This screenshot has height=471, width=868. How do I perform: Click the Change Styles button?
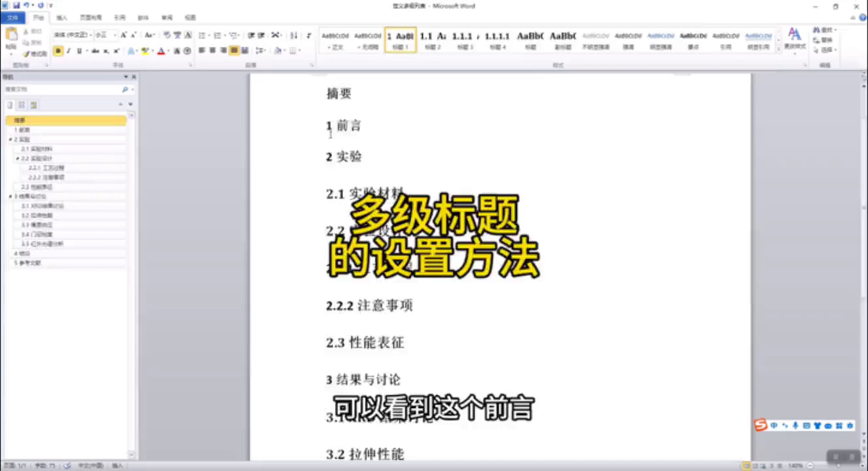[x=795, y=39]
